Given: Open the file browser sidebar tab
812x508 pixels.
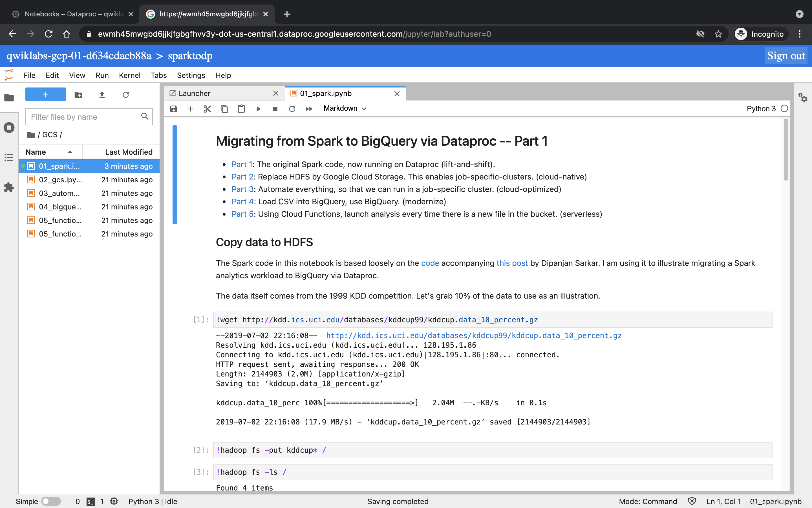Looking at the screenshot, I should pyautogui.click(x=9, y=97).
